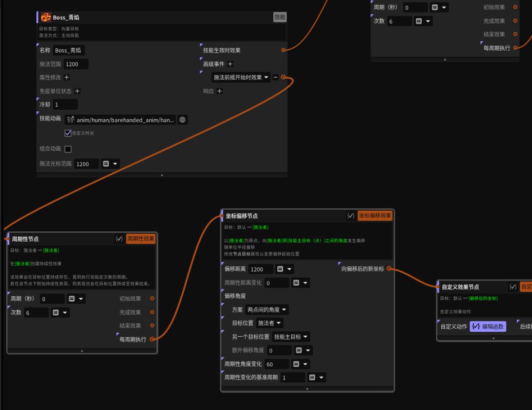Click plus icon next to 免疫单位状态
Viewport: 532px width, 410px height.
tap(77, 91)
